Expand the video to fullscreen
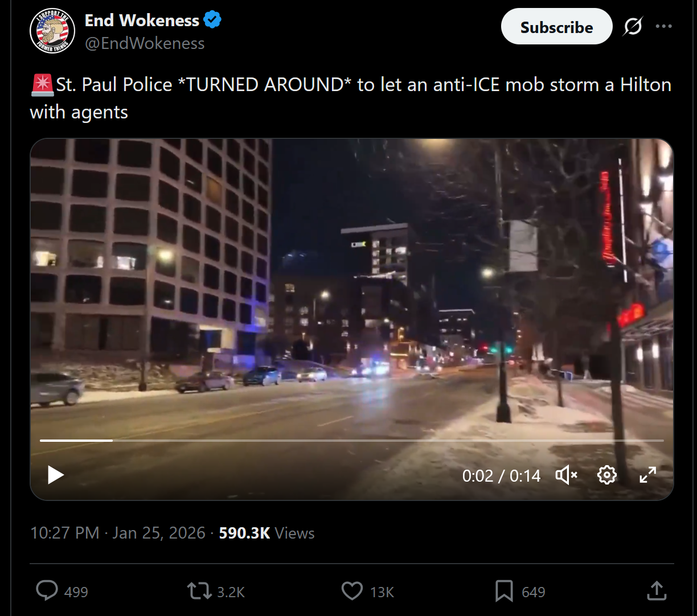Screen dimensions: 697x616 pyautogui.click(x=648, y=475)
